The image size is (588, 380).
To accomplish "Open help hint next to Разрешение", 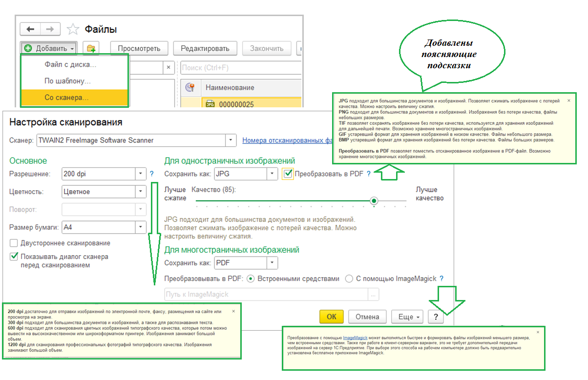I will coord(151,174).
